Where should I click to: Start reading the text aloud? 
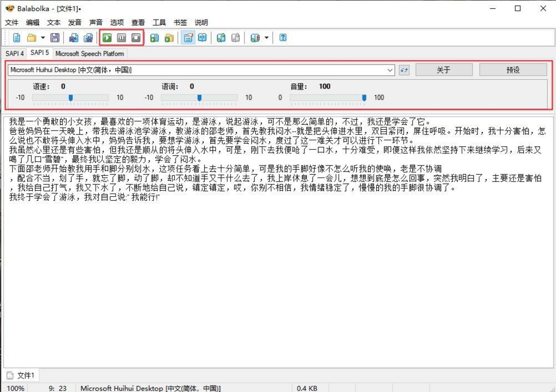pyautogui.click(x=107, y=38)
